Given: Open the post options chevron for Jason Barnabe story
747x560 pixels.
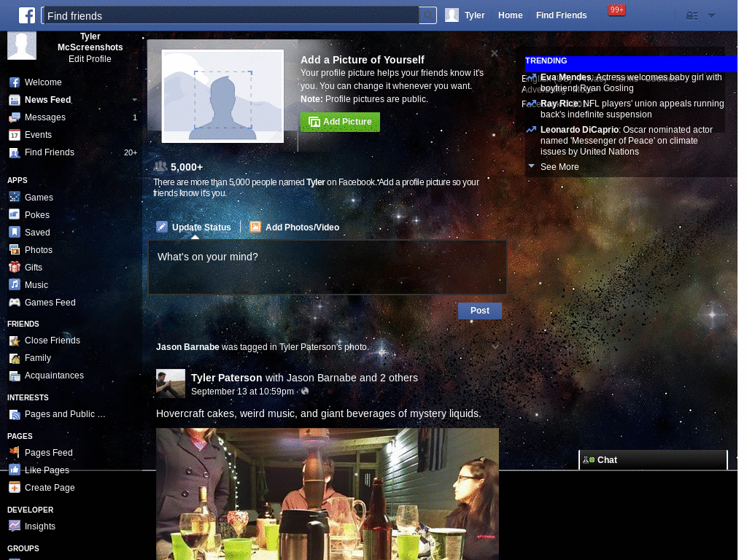Looking at the screenshot, I should coord(495,346).
